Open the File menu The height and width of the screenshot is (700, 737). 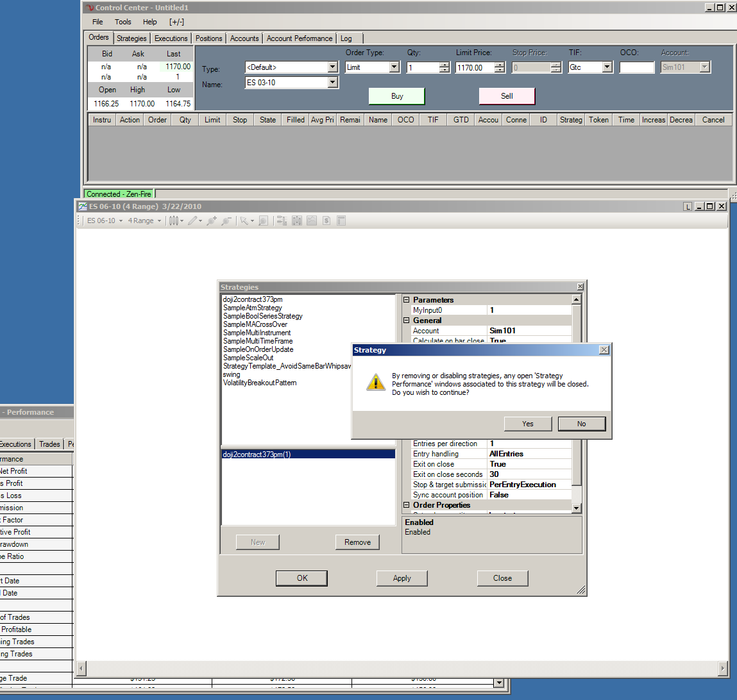click(97, 22)
